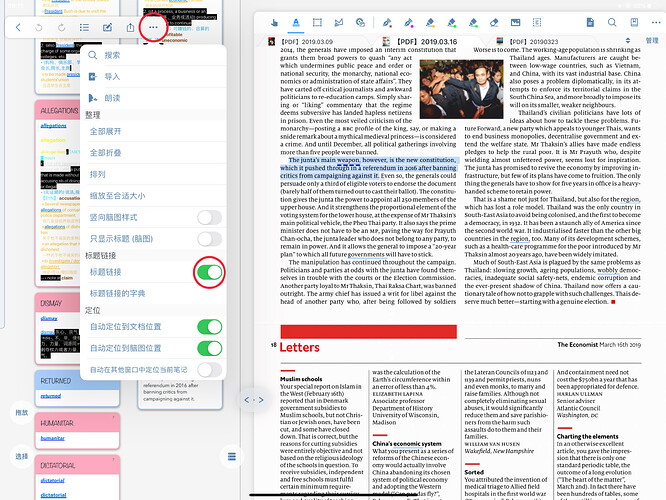Enable 自动在其他窗口中定位当前笔记 switch
666x500 pixels.
[209, 370]
